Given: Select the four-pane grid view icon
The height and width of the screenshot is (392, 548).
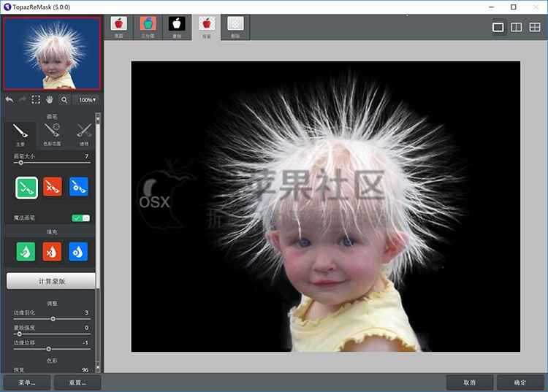Looking at the screenshot, I should click(535, 27).
